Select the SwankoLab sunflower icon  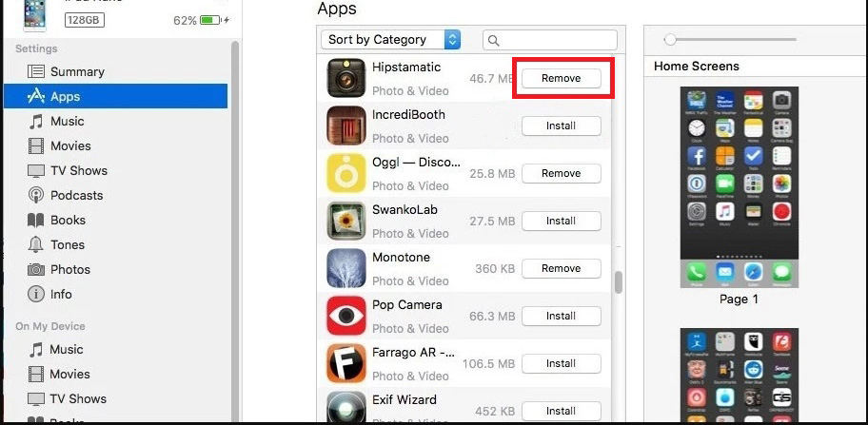(x=346, y=221)
